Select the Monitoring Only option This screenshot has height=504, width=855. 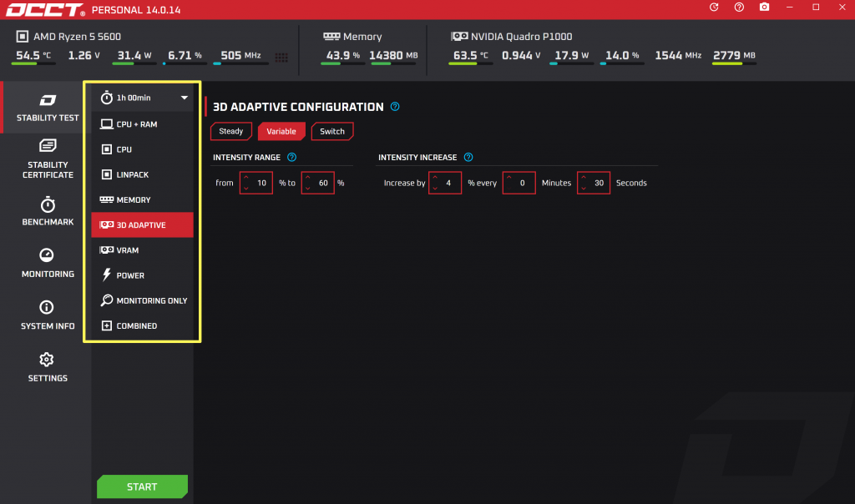(x=142, y=300)
